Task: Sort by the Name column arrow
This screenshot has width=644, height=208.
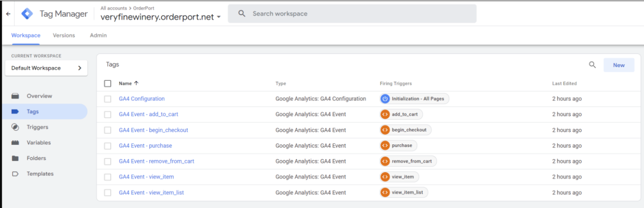Action: coord(136,83)
